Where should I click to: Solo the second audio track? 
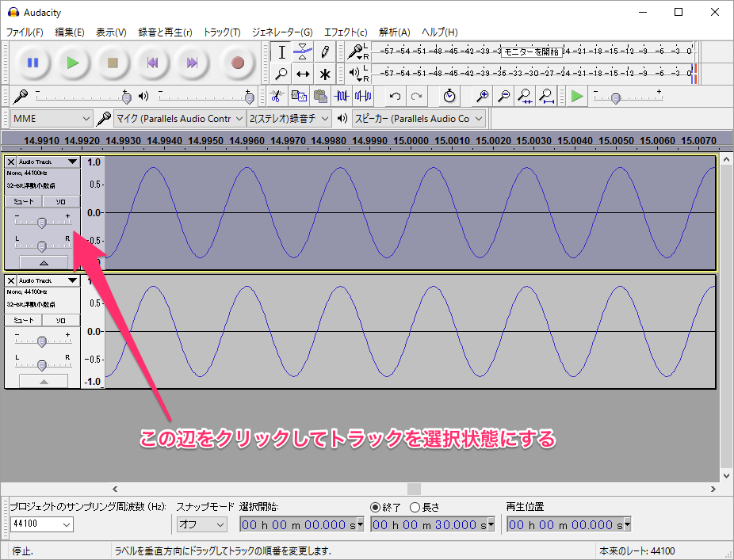[x=61, y=321]
